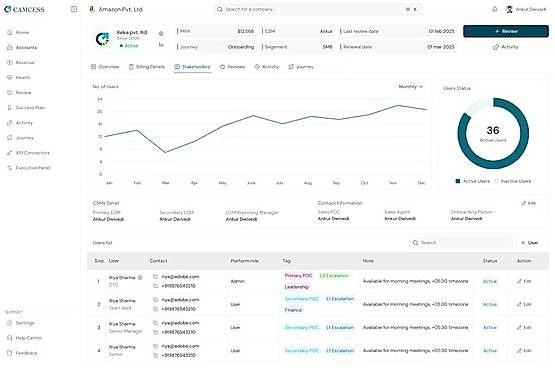
Task: Copy the phone number in user row 1
Action: (x=155, y=286)
